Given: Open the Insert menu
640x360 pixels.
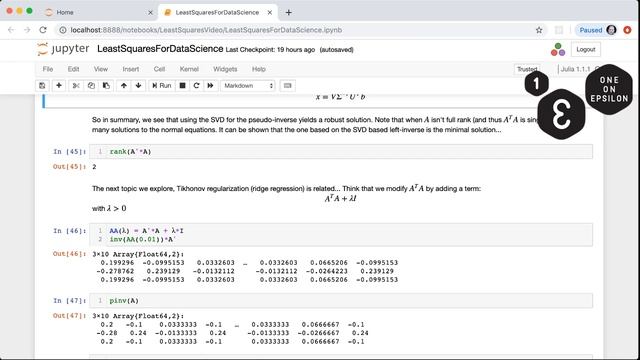Looking at the screenshot, I should point(131,69).
